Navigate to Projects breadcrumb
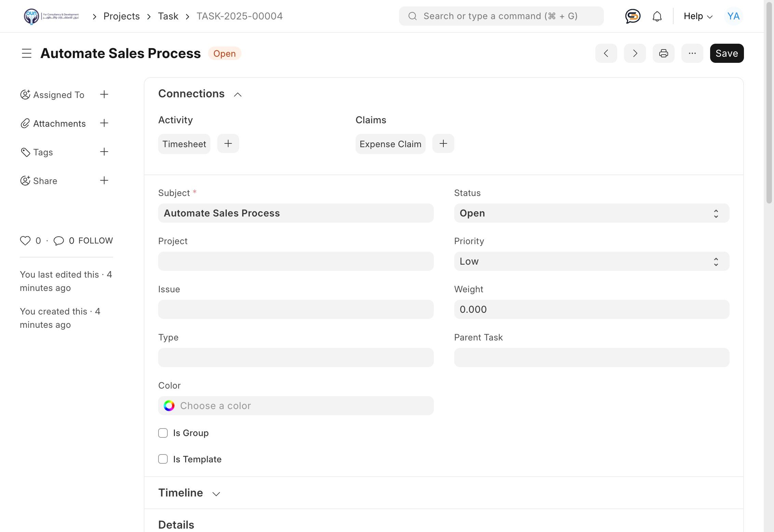The image size is (774, 532). coord(121,16)
